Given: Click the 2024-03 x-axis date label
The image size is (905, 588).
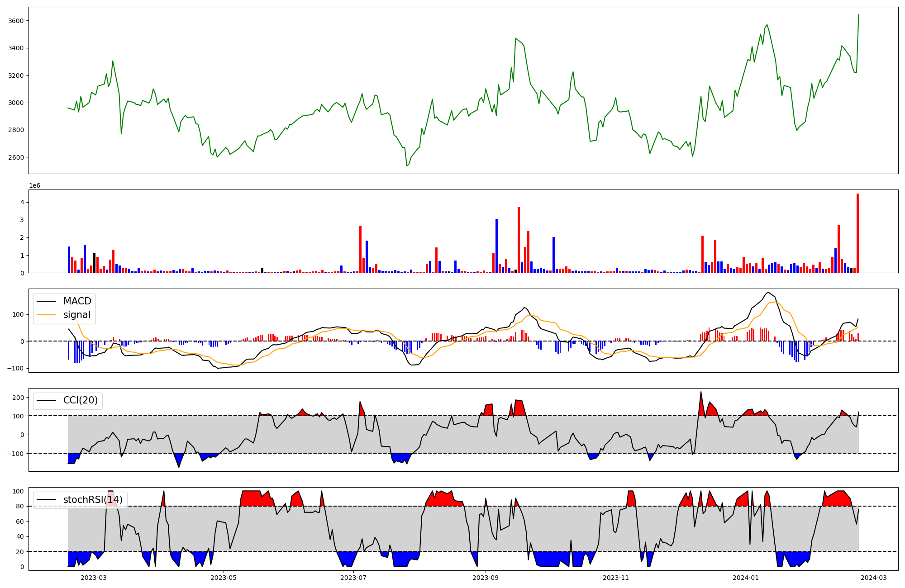Looking at the screenshot, I should click(x=873, y=578).
